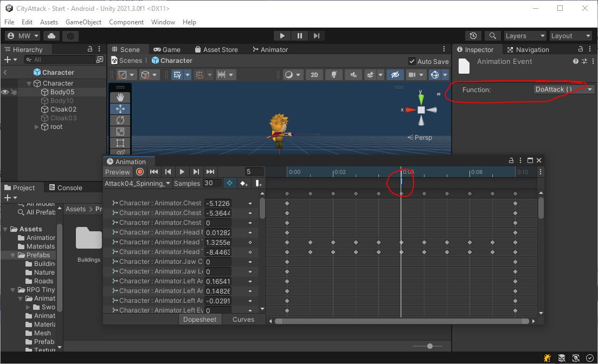This screenshot has width=598, height=364.
Task: Click the Add Keyframe diamond icon
Action: coord(243,183)
